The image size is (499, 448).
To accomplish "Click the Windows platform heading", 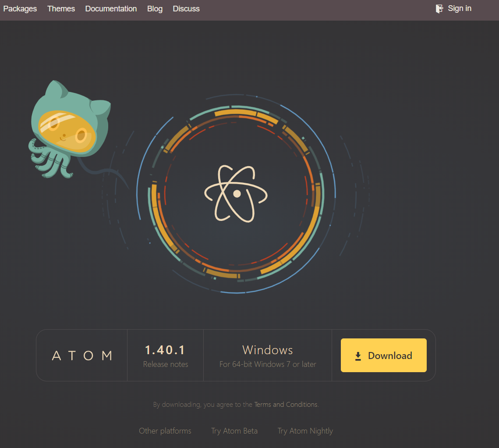I will pos(268,350).
